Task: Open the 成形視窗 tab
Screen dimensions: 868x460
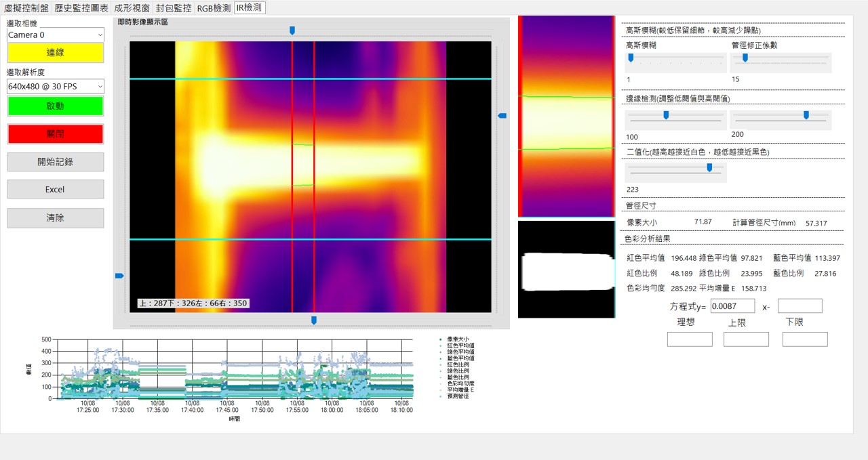Action: tap(132, 8)
